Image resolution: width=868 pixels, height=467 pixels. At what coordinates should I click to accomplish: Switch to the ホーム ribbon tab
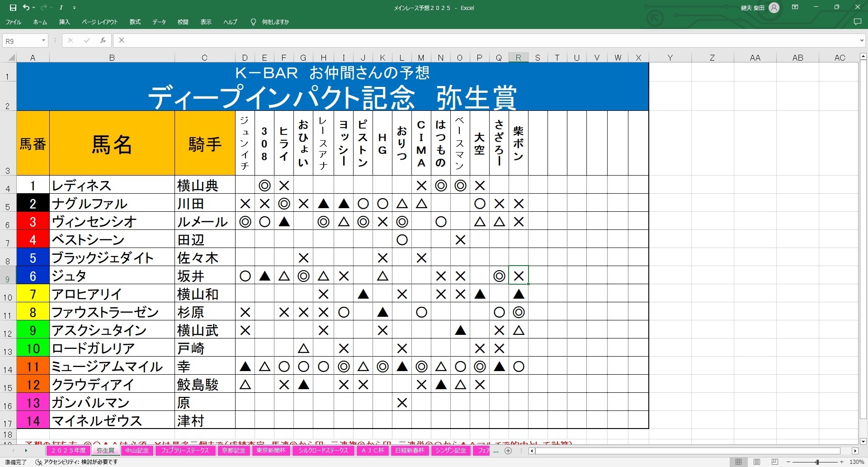[40, 22]
